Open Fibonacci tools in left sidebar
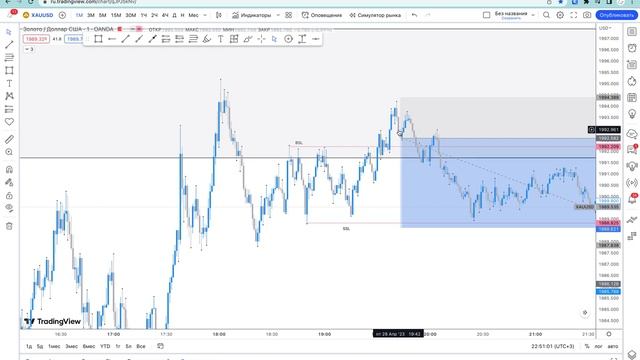The width and height of the screenshot is (640, 360). pos(9,58)
